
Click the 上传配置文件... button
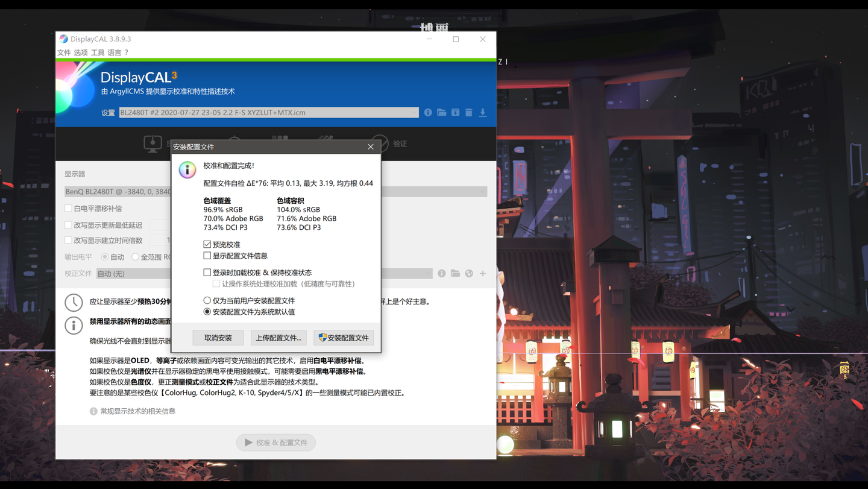pos(278,338)
